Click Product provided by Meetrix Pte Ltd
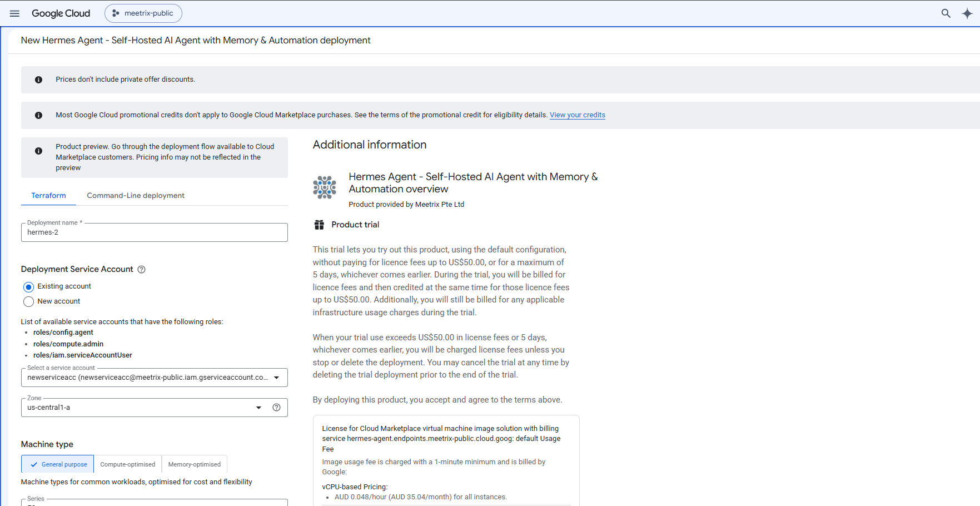The image size is (980, 506). (x=406, y=205)
